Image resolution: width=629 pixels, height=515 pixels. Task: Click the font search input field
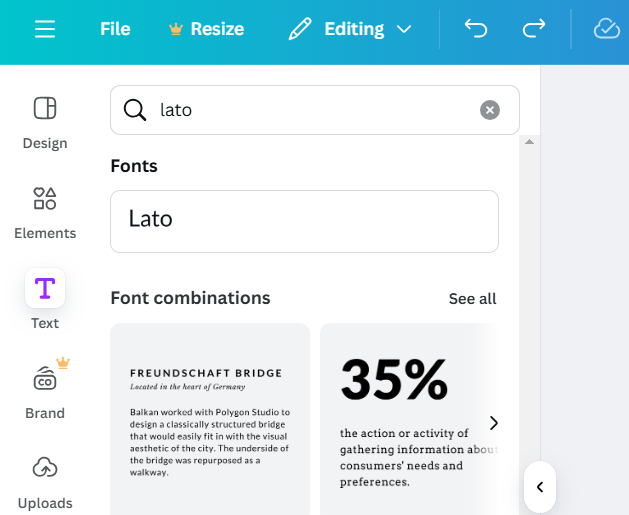point(310,110)
